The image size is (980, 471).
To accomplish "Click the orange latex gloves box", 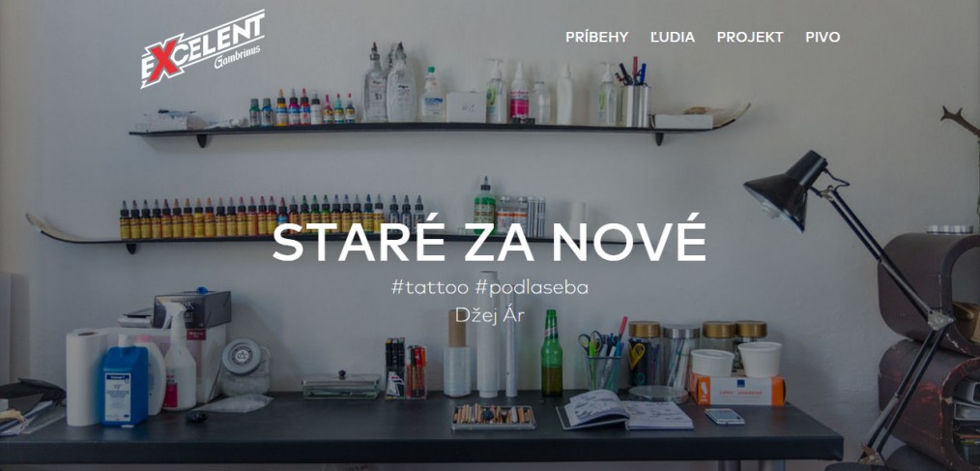I will pyautogui.click(x=736, y=389).
